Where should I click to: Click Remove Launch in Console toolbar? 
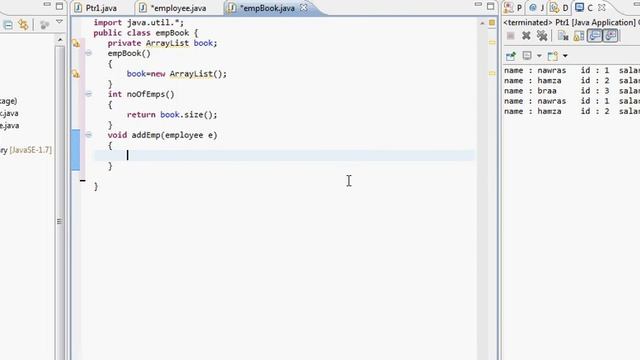click(526, 36)
